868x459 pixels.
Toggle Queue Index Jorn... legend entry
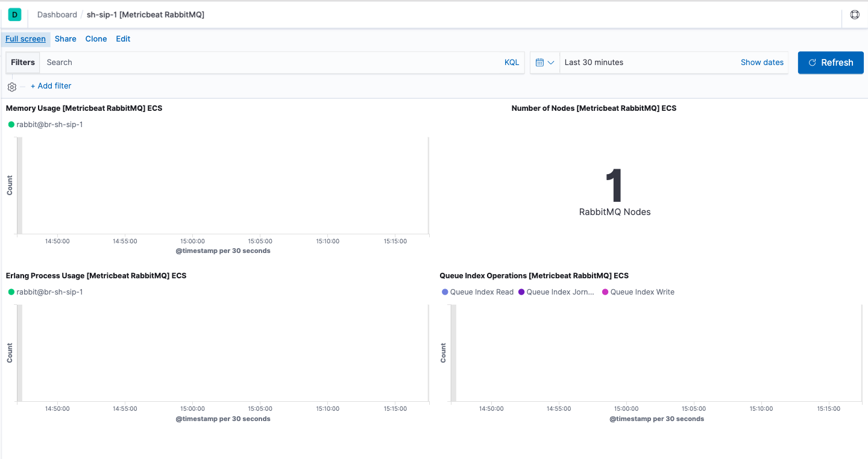click(556, 292)
